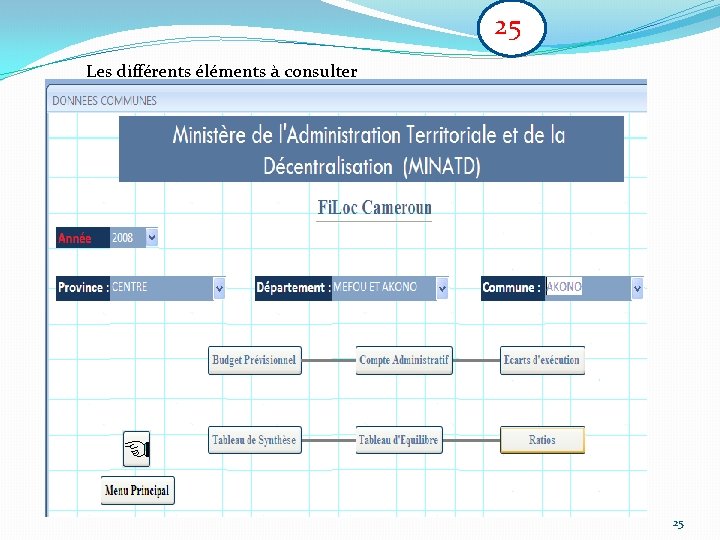The height and width of the screenshot is (540, 720).
Task: Show Ecarts d'exécution
Action: (x=542, y=360)
